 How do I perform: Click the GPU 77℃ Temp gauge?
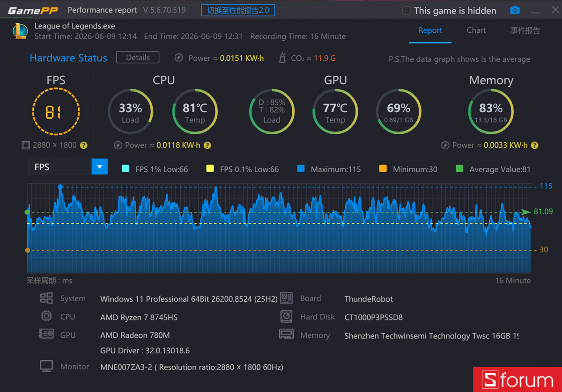pos(335,112)
